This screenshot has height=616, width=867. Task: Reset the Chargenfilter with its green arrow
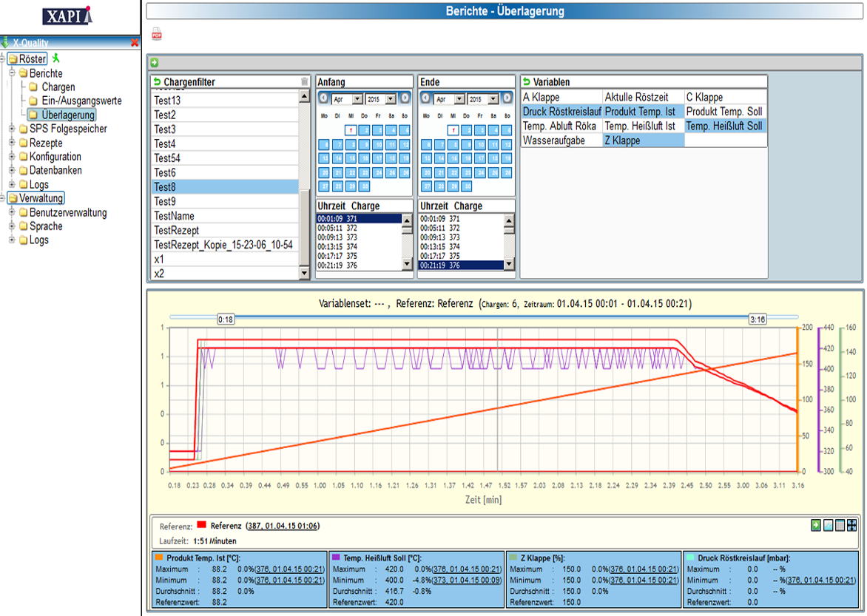pos(157,82)
